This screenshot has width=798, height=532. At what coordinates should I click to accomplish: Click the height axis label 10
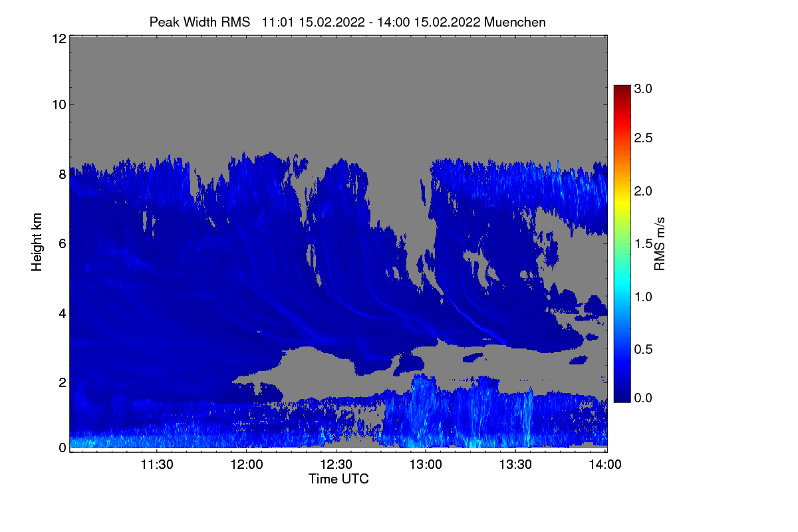pos(58,104)
